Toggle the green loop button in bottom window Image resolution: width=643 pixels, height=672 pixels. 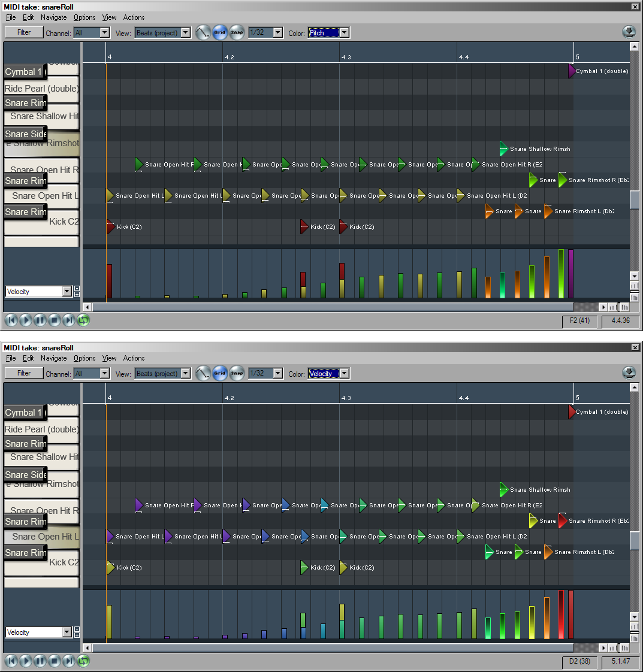[x=83, y=661]
